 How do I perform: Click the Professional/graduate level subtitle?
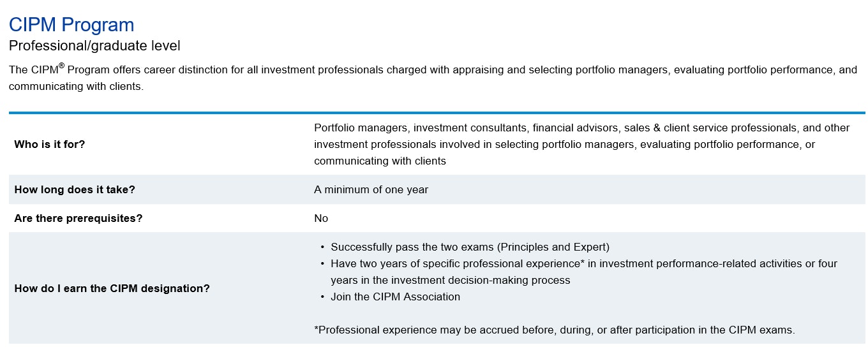tap(94, 46)
